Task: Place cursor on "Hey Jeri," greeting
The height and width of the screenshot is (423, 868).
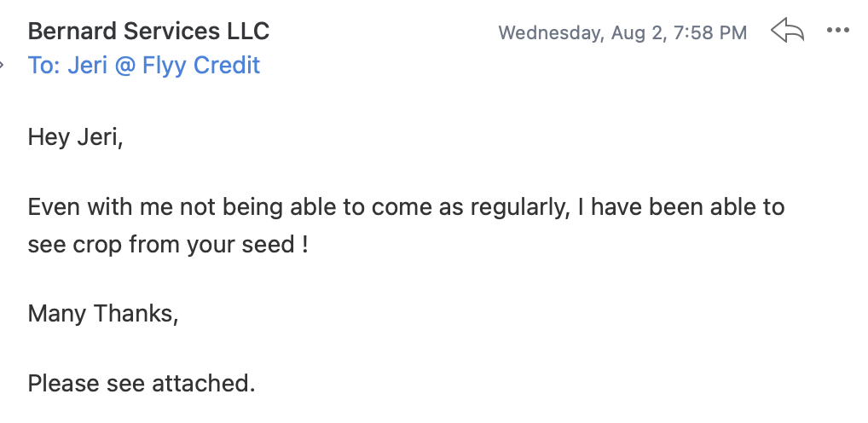Action: tap(75, 136)
